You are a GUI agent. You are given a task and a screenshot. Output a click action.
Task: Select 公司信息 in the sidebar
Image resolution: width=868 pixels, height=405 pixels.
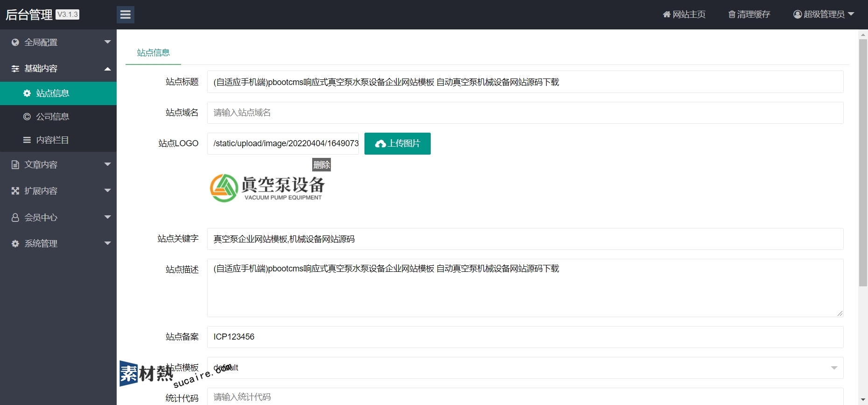click(x=52, y=116)
